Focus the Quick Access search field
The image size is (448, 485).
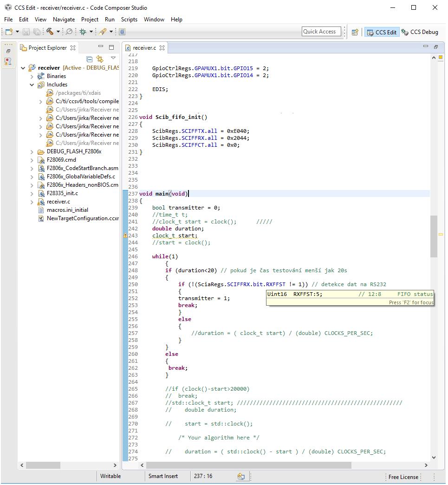tap(321, 32)
